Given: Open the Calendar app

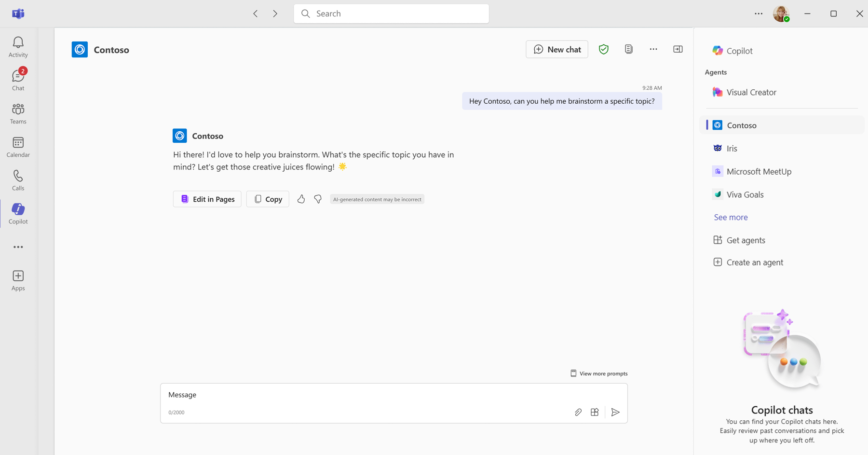Looking at the screenshot, I should 18,147.
